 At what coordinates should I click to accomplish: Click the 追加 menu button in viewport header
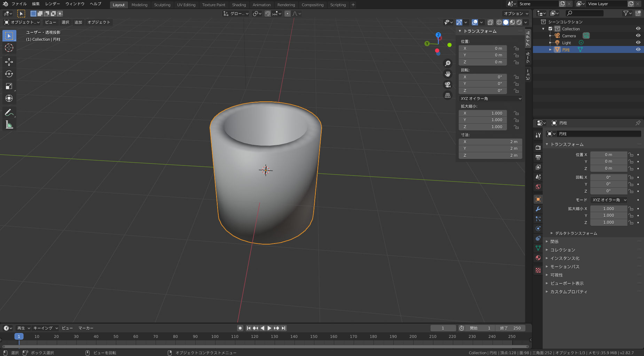click(x=78, y=22)
